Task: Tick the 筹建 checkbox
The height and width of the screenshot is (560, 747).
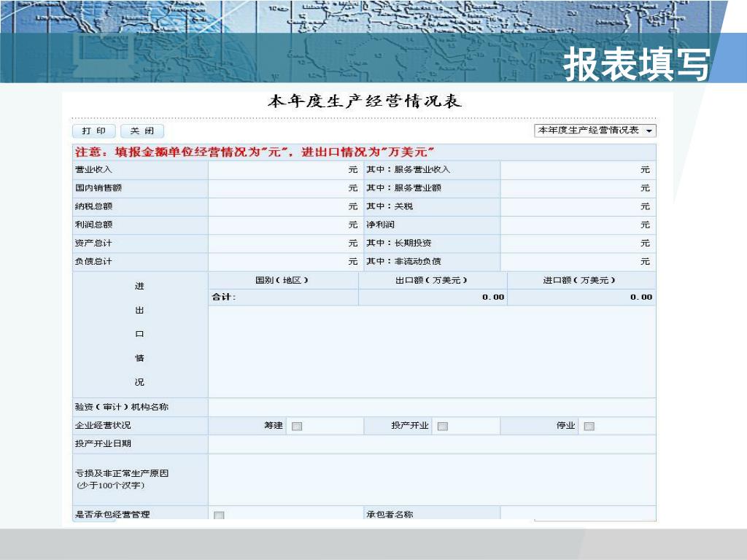Action: click(297, 426)
